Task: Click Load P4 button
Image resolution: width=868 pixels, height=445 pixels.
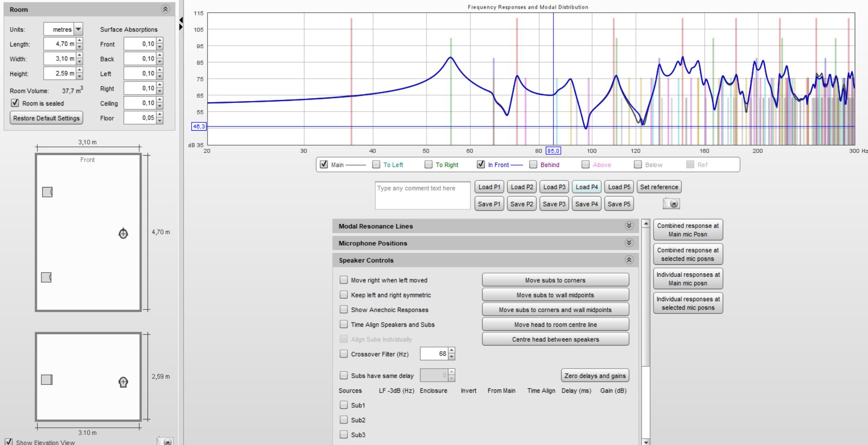Action: coord(587,187)
